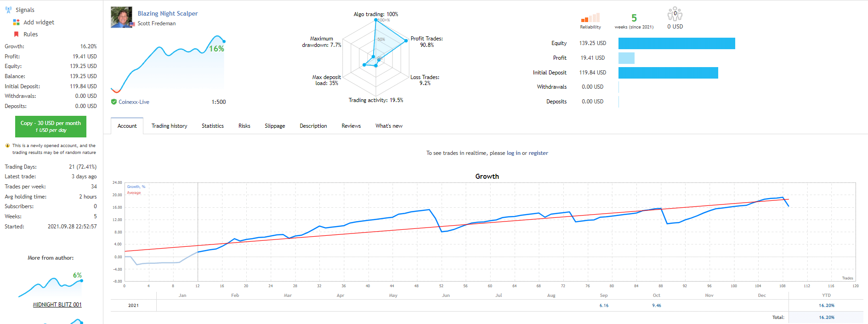
Task: Click the blue Equity bar
Action: coord(676,43)
